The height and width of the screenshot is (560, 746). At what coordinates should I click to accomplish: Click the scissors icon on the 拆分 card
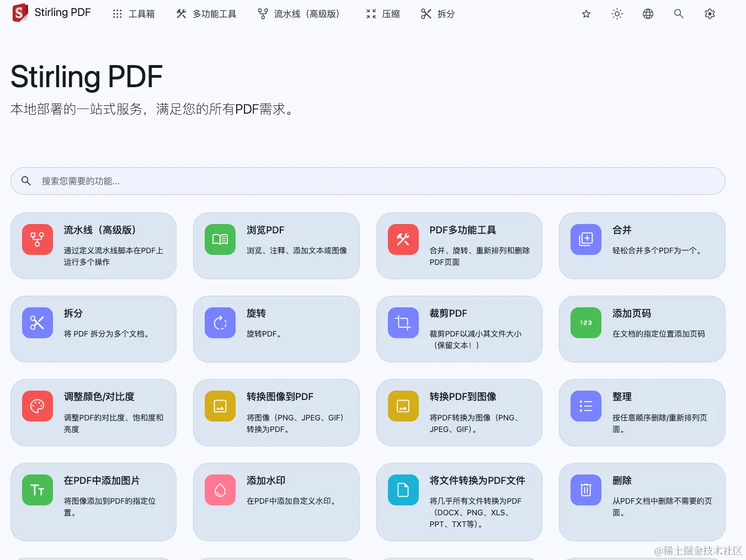point(38,323)
